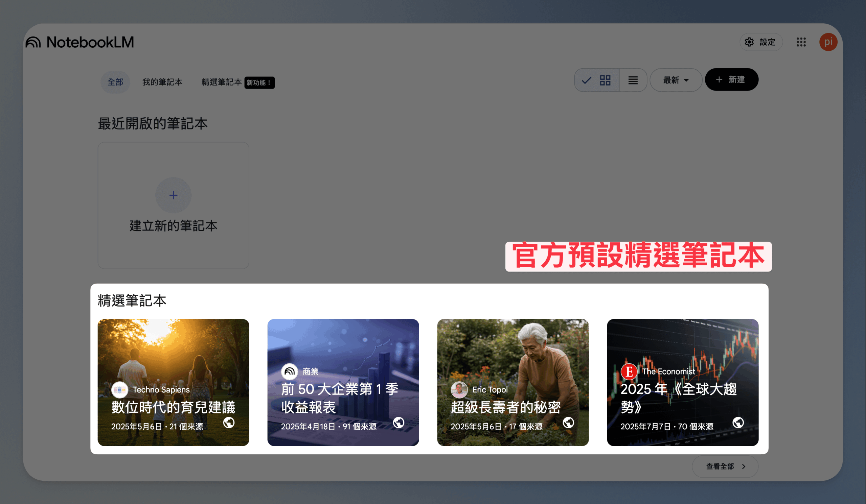866x504 pixels.
Task: Select the 我的筆記本 tab
Action: point(162,82)
